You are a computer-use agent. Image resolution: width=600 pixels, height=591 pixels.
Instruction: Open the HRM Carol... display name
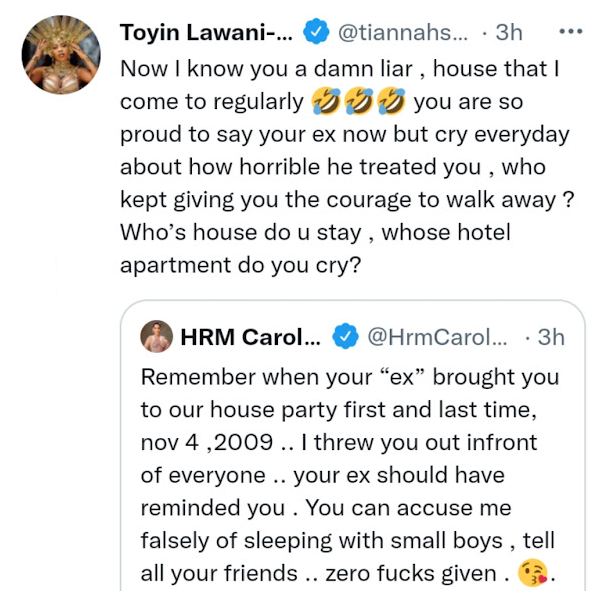[x=250, y=337]
